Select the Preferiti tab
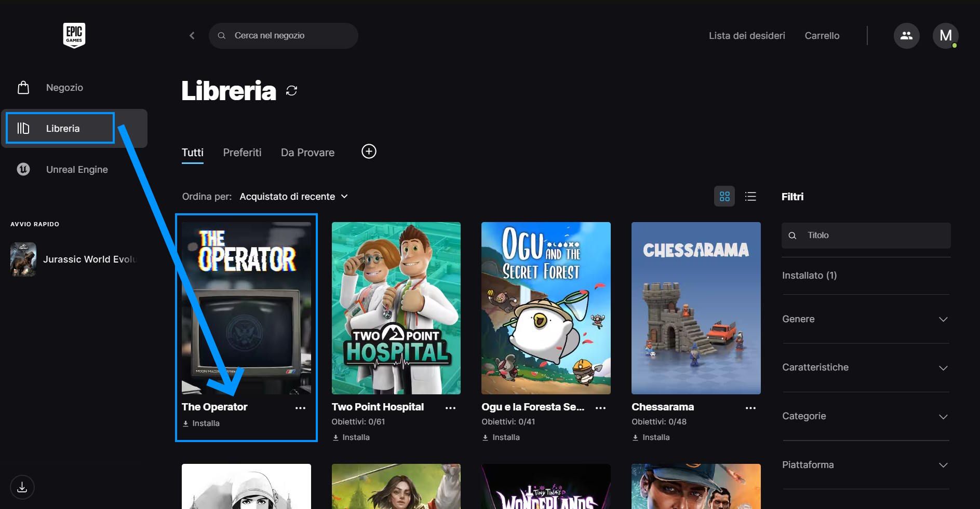This screenshot has width=980, height=509. pyautogui.click(x=242, y=153)
